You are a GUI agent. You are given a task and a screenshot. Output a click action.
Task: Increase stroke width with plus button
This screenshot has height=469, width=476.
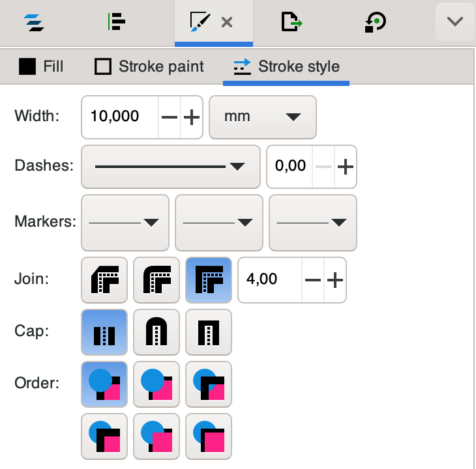(x=191, y=117)
